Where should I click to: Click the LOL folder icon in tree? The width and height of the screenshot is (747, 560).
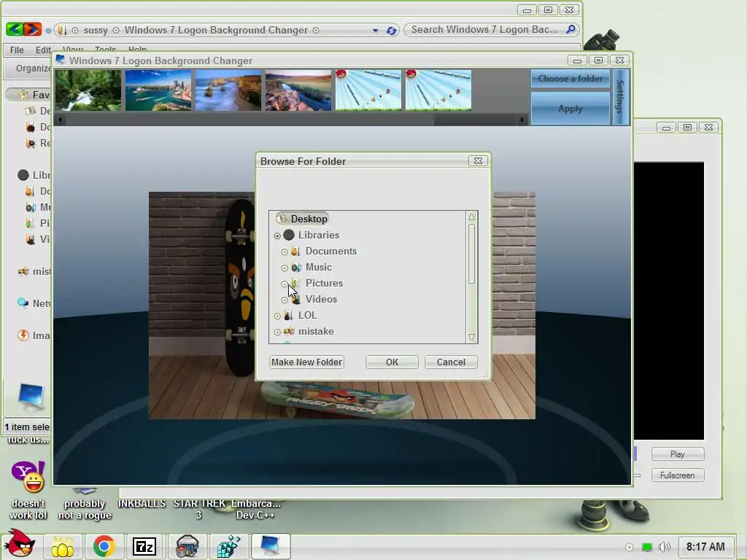pos(287,315)
